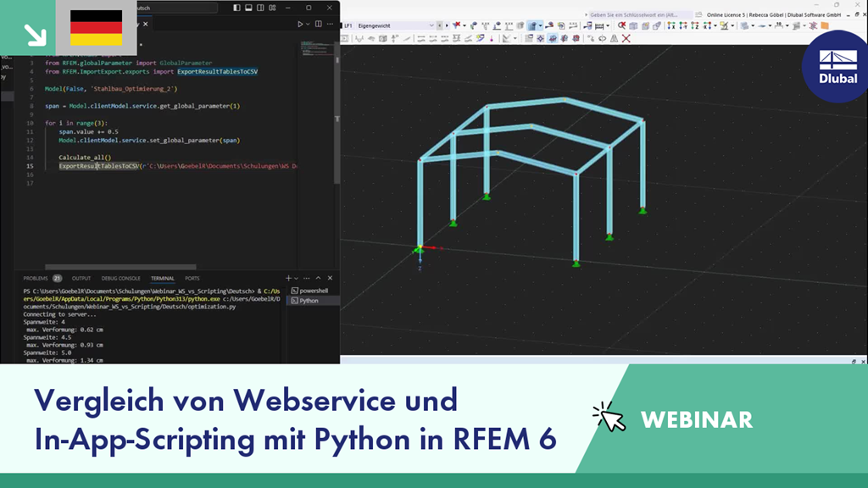
Task: Close the open editor tab
Action: (x=146, y=25)
